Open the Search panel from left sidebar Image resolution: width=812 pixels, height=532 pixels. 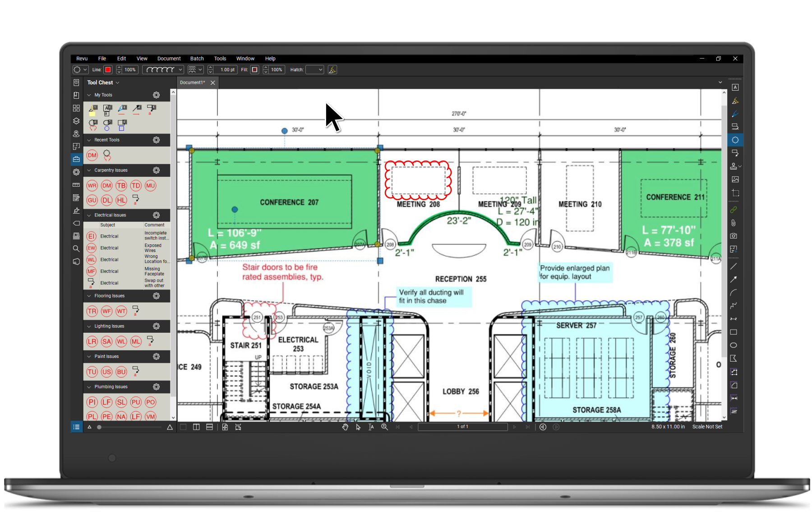pos(76,248)
